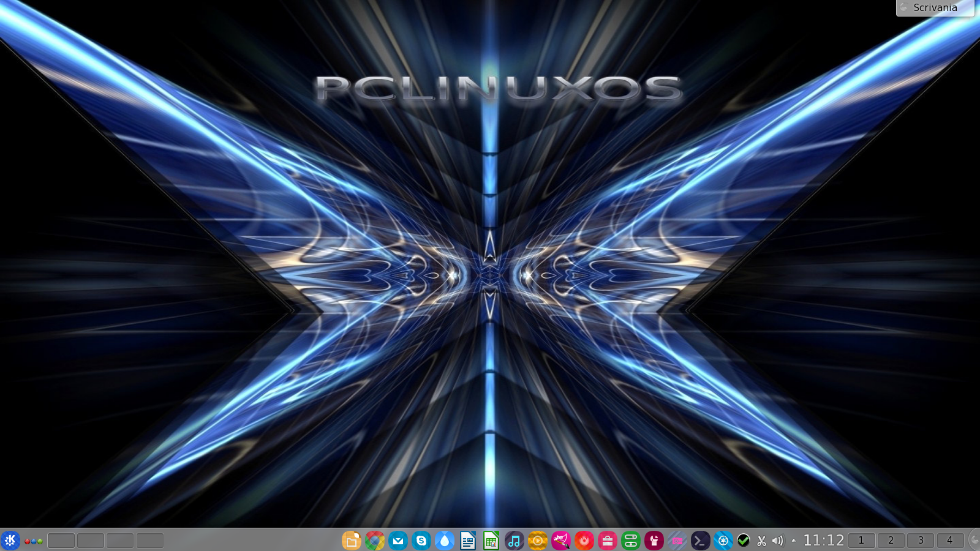Screen dimensions: 980x551
Task: Open the GIMP image editor icon
Action: pos(561,541)
